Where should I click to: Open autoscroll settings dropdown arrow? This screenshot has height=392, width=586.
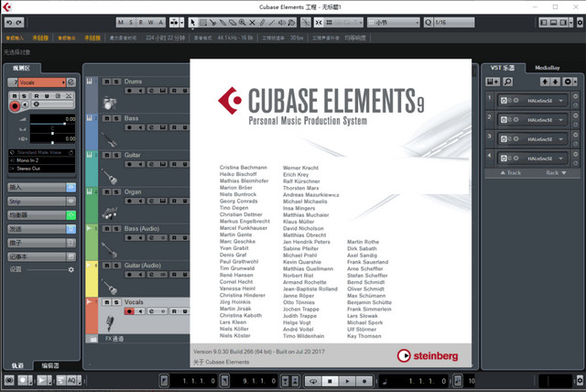click(182, 23)
